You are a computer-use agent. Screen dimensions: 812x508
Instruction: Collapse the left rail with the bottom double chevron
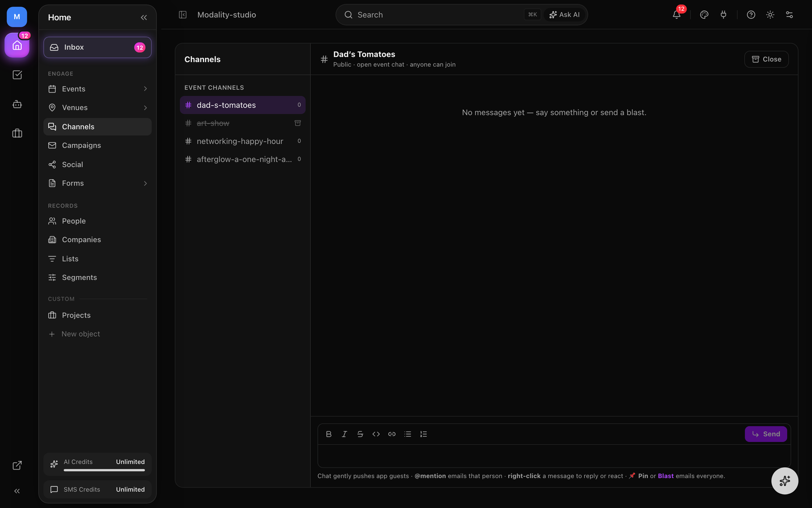tap(17, 491)
